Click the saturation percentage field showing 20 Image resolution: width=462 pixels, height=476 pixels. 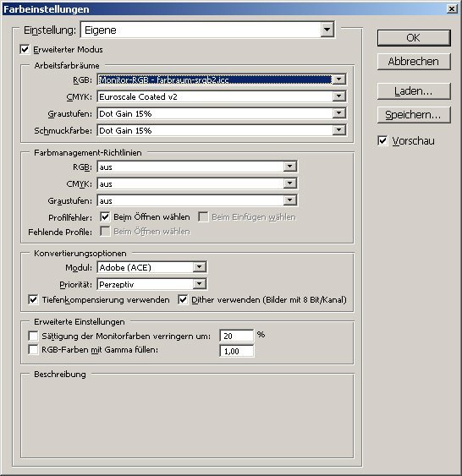pos(237,336)
